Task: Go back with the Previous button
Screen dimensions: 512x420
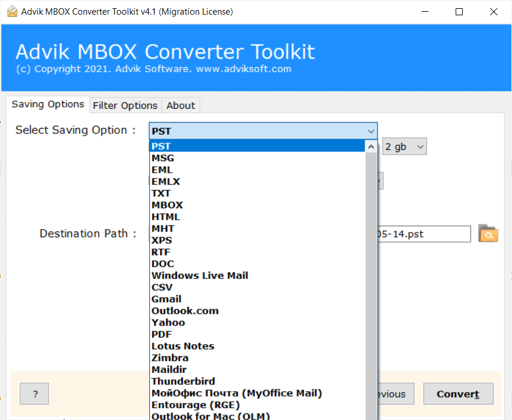Action: pos(396,394)
